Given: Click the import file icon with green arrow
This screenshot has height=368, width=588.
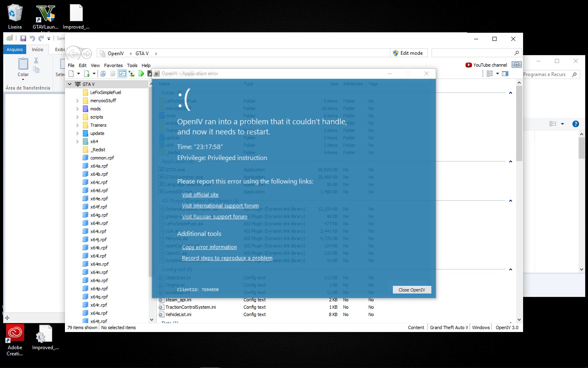Looking at the screenshot, I should pos(87,74).
